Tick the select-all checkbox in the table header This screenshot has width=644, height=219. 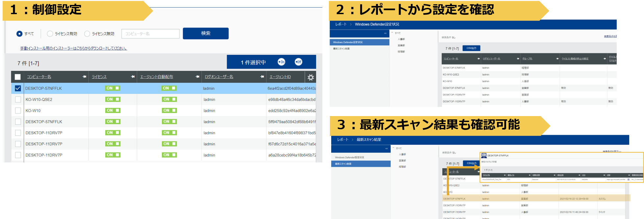[18, 77]
